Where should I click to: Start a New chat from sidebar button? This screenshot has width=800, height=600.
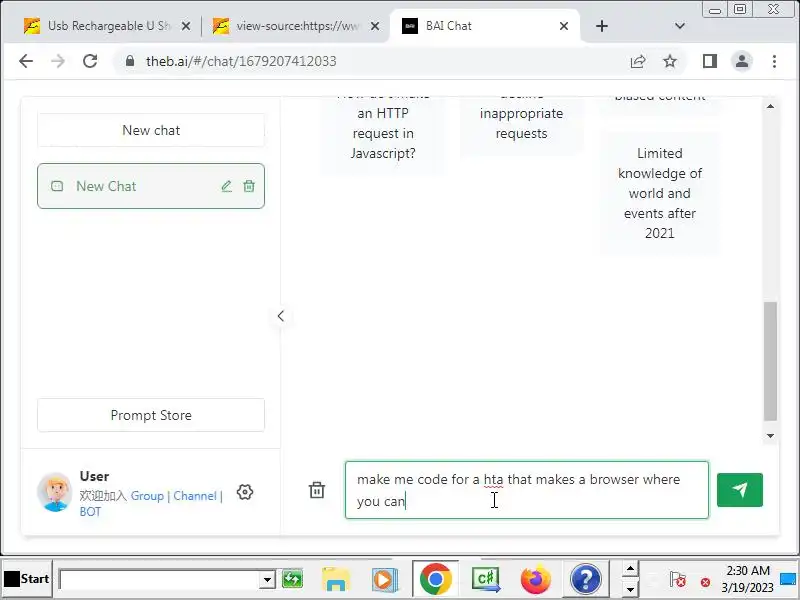151,130
